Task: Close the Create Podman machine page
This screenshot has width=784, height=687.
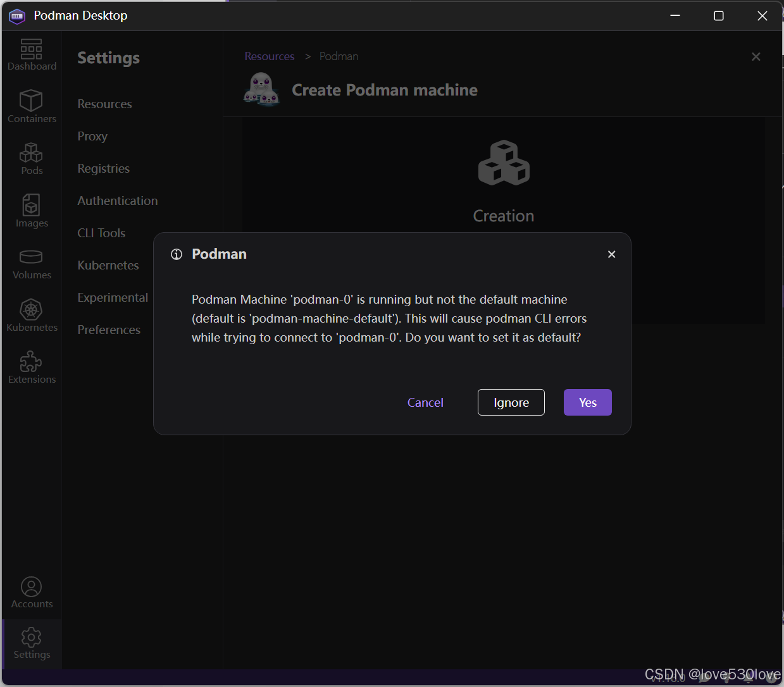Action: 756,57
